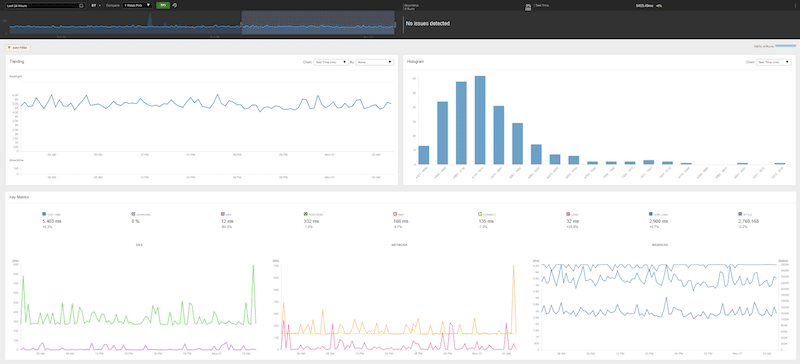The height and width of the screenshot is (364, 800).
Task: Click the "2,760,168" Bytes value
Action: coord(749,222)
